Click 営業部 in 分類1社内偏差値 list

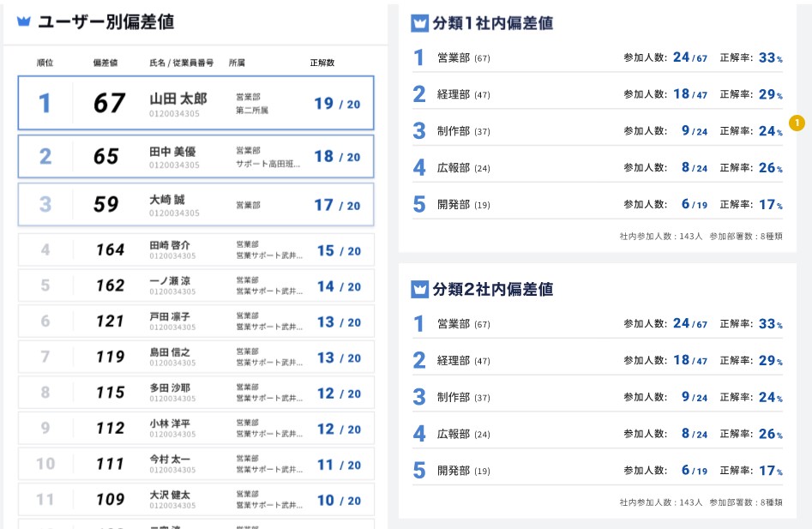[x=454, y=58]
